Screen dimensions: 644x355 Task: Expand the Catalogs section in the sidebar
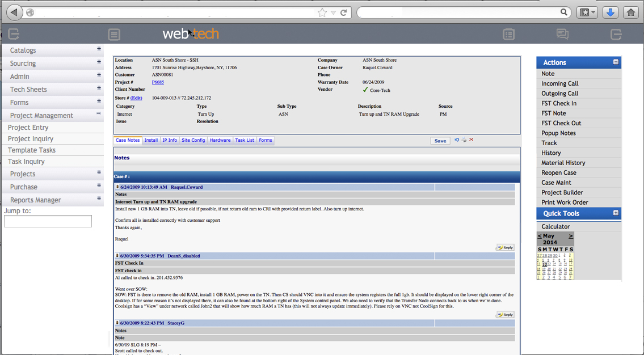pyautogui.click(x=98, y=50)
